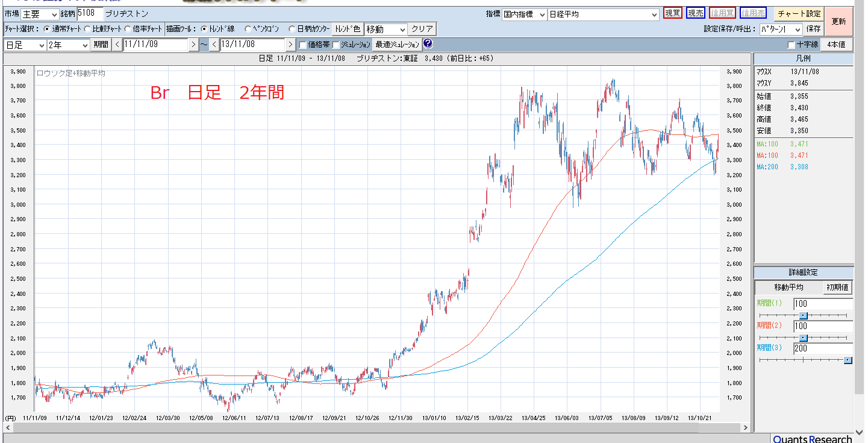Click 期間(2) value field
The image size is (868, 443).
pyautogui.click(x=823, y=326)
